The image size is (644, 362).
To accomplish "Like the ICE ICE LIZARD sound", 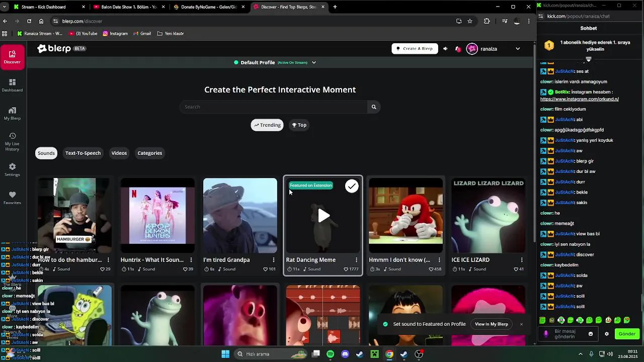I will pyautogui.click(x=516, y=269).
